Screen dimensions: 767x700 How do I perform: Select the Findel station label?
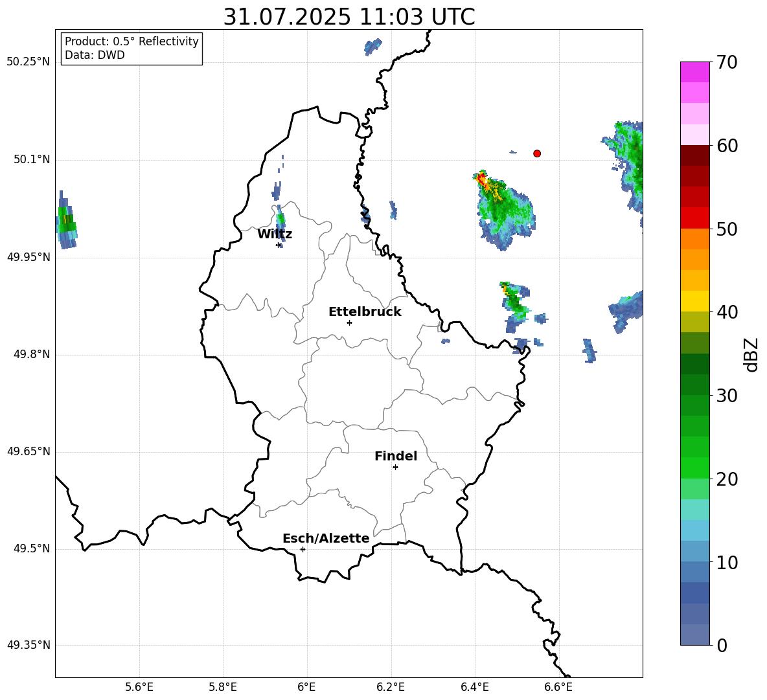pos(396,456)
